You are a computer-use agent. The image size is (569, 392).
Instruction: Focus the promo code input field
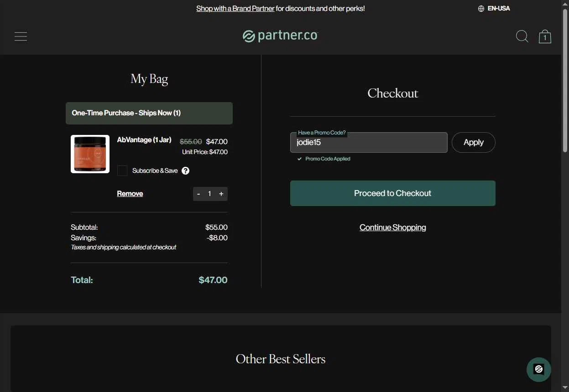(x=369, y=142)
